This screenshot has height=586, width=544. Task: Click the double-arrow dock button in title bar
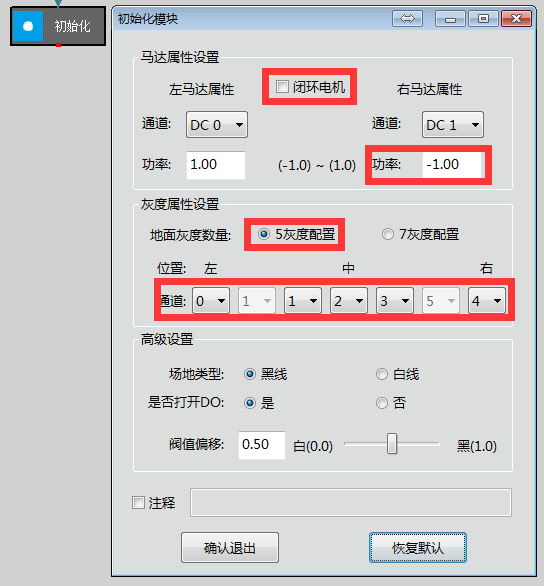click(x=407, y=18)
